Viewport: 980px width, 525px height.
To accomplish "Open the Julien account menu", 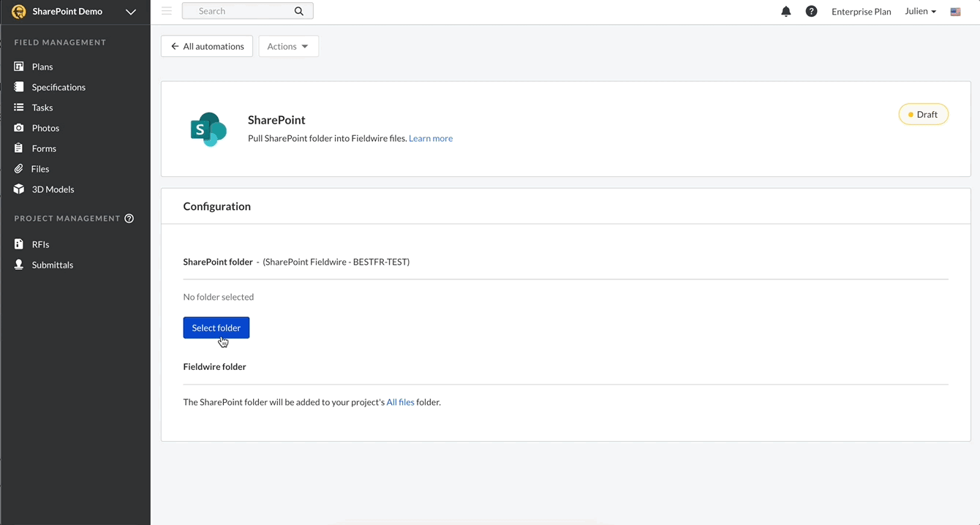I will 919,11.
